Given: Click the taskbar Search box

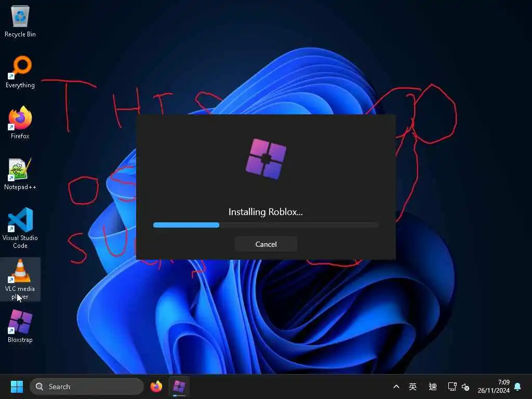Looking at the screenshot, I should [87, 387].
